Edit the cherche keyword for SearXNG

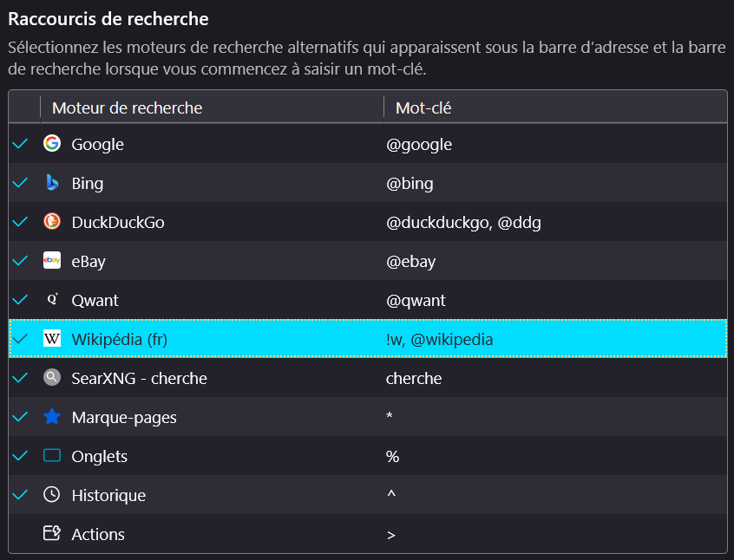[x=414, y=378]
